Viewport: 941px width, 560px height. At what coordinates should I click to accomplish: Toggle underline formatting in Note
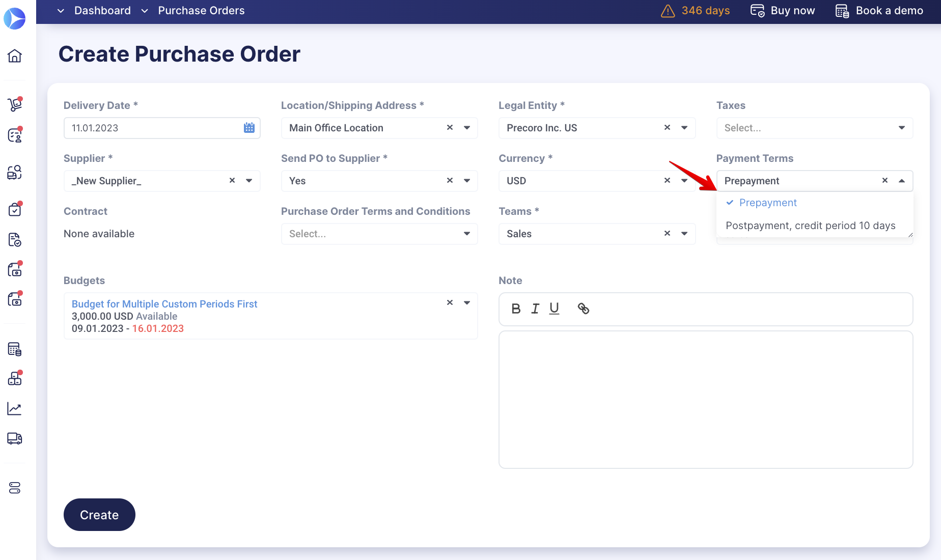tap(554, 309)
